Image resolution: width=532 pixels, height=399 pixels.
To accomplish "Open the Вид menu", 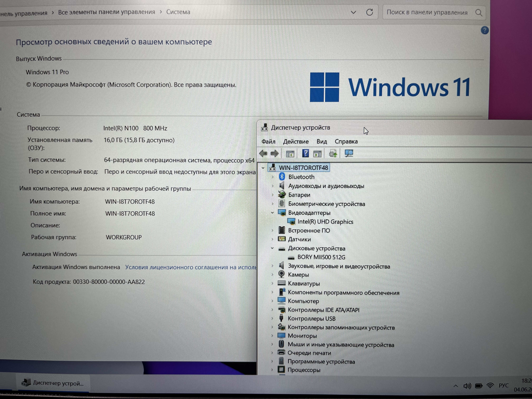I will pyautogui.click(x=322, y=141).
